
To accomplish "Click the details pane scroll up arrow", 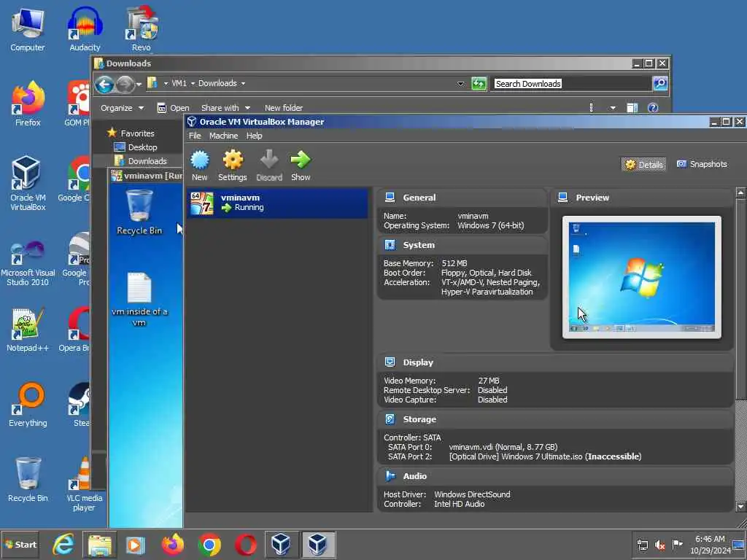I will [x=740, y=192].
